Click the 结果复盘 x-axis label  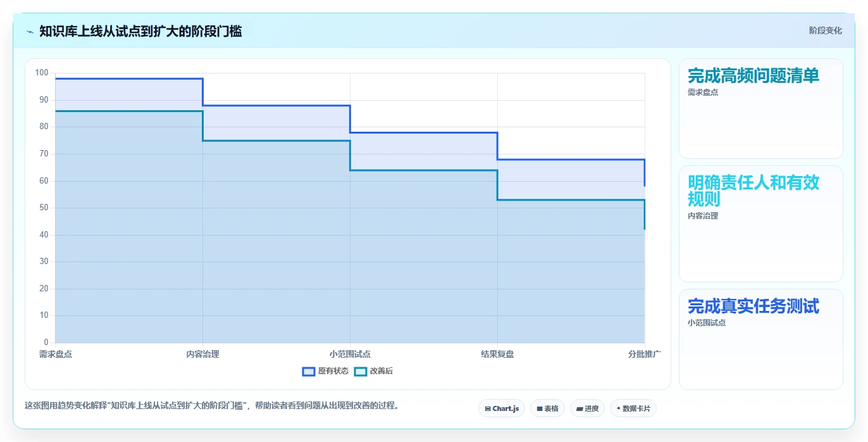[x=497, y=354]
